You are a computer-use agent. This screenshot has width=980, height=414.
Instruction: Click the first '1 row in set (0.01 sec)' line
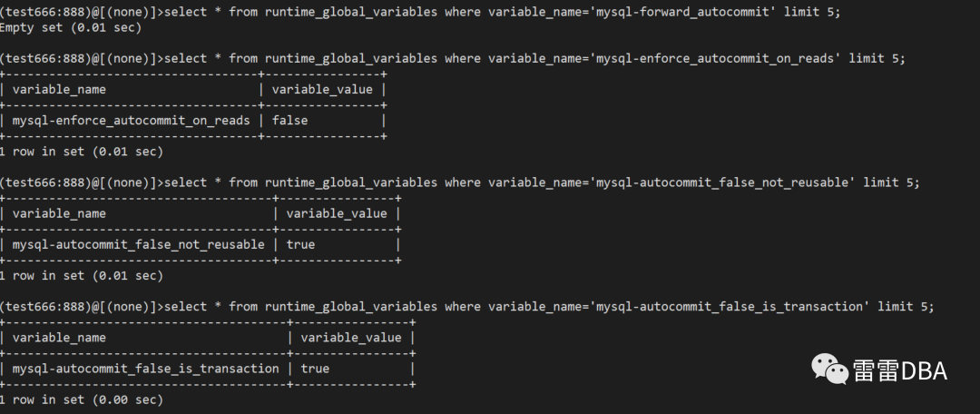click(82, 152)
